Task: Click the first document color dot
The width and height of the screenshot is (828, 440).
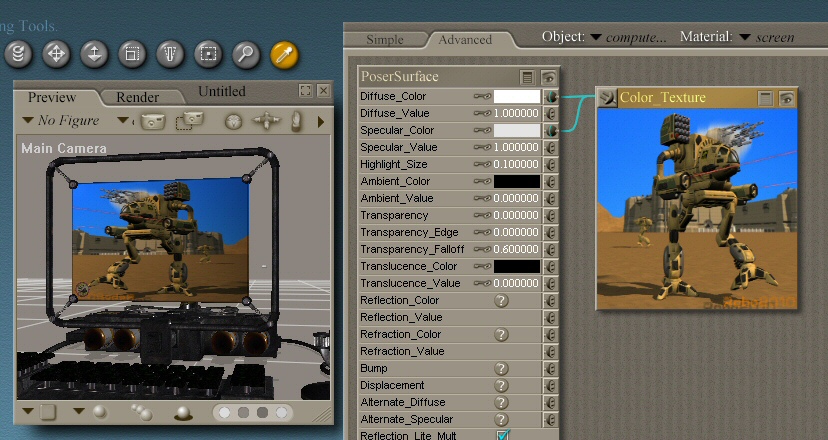Action: click(224, 413)
